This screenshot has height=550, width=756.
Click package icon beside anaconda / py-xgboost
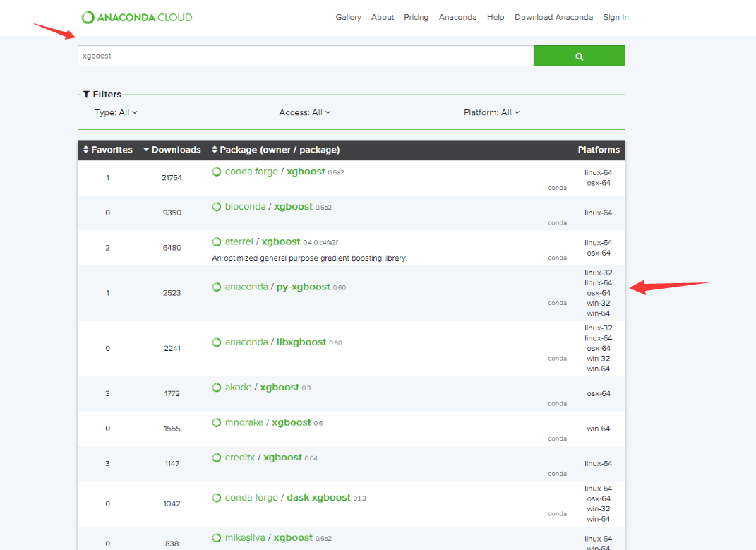click(x=217, y=287)
